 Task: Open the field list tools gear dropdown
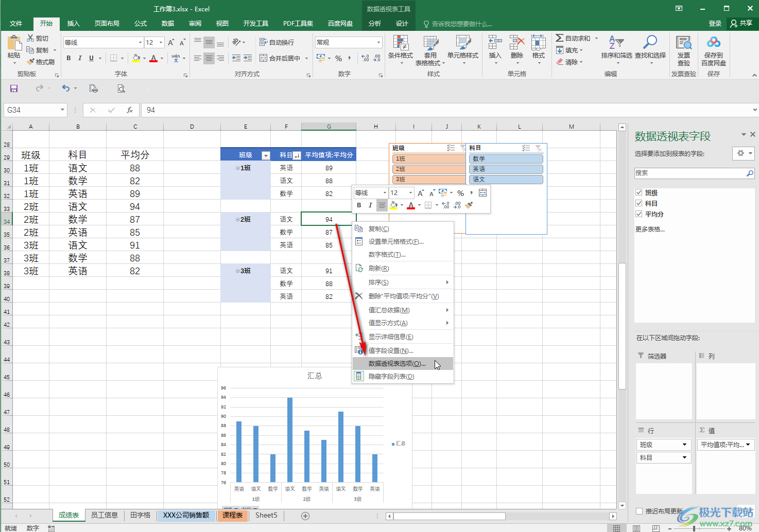743,153
